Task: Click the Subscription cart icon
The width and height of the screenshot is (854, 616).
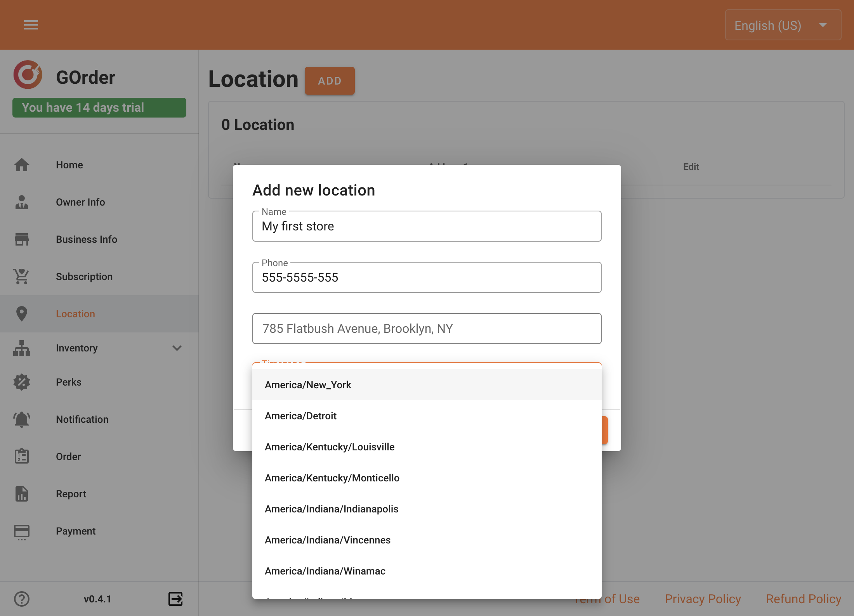Action: (22, 277)
